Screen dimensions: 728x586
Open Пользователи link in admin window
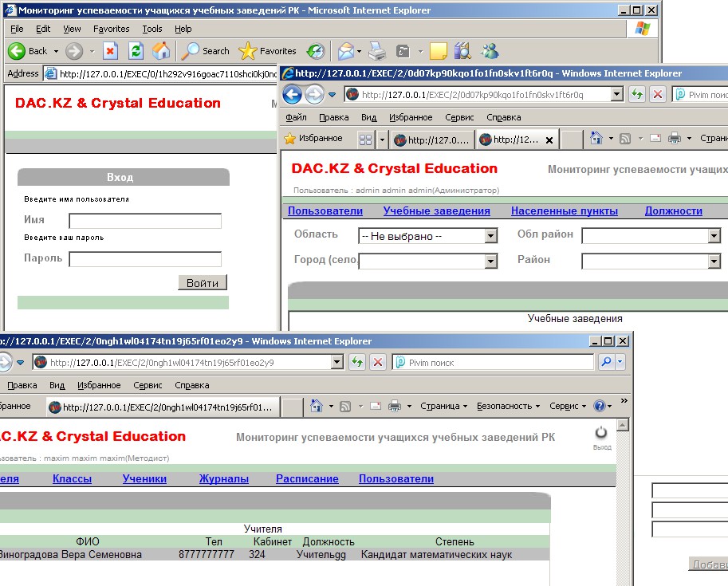tap(325, 210)
